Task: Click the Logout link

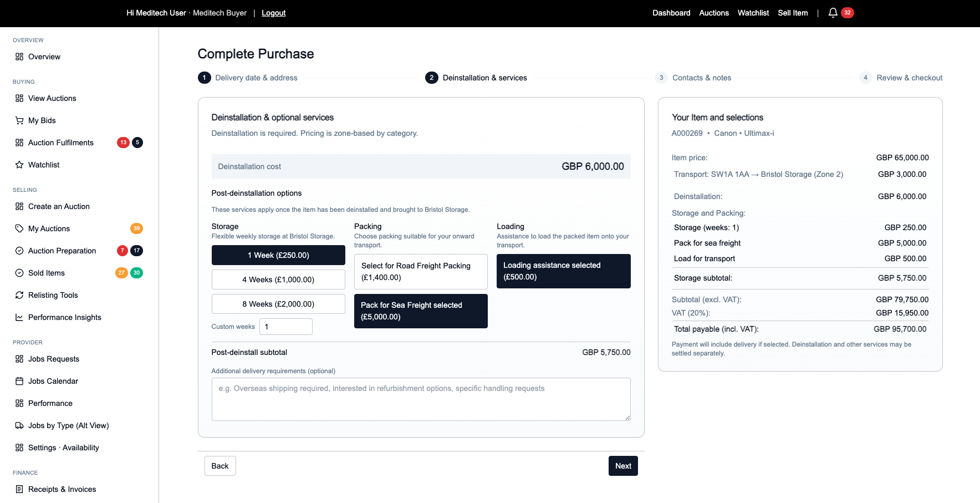Action: tap(273, 13)
